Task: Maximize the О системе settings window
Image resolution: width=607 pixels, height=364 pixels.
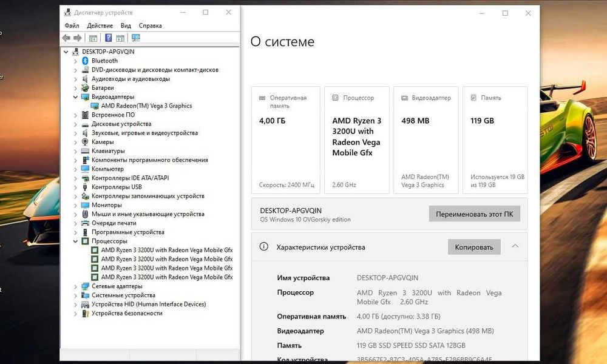Action: point(505,13)
